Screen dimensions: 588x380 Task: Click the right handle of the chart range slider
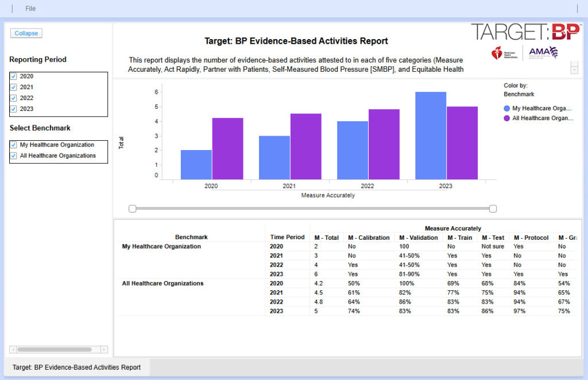493,209
